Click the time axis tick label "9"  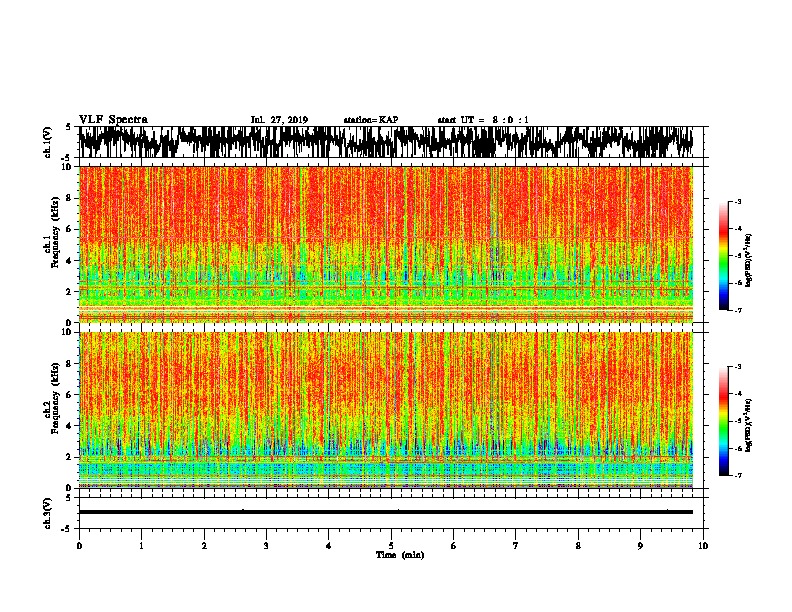tap(640, 546)
